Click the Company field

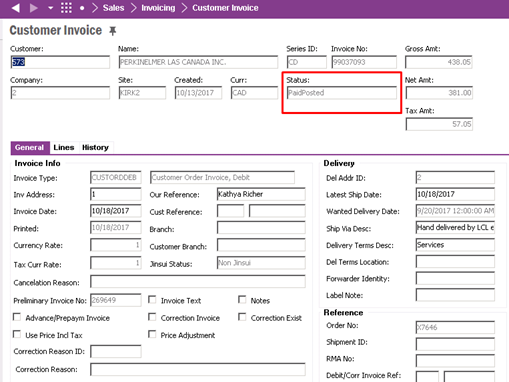coord(60,93)
